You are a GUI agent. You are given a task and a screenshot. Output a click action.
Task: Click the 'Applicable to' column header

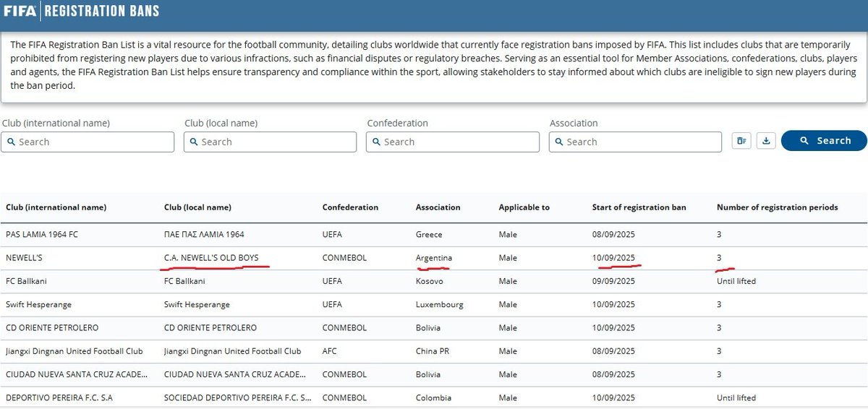[524, 207]
